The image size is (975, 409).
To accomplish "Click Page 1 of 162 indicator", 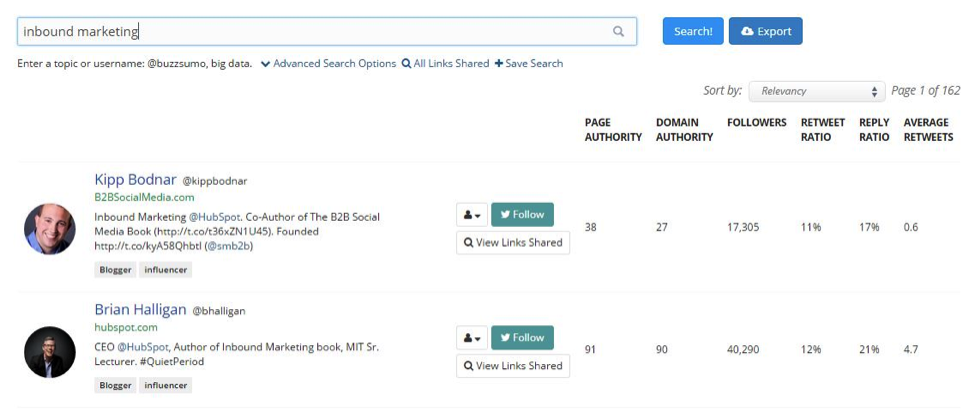I will (x=926, y=91).
